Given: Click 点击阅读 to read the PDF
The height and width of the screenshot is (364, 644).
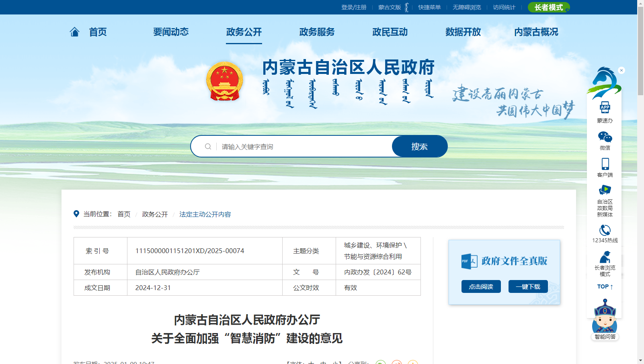Looking at the screenshot, I should coord(481,286).
